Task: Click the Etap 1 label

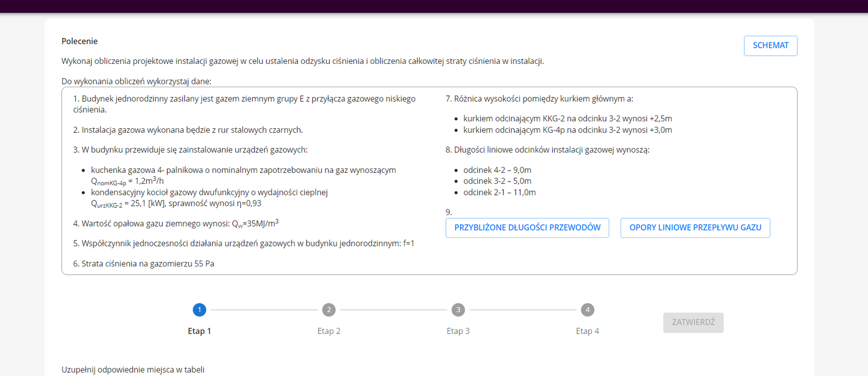Action: [x=199, y=331]
